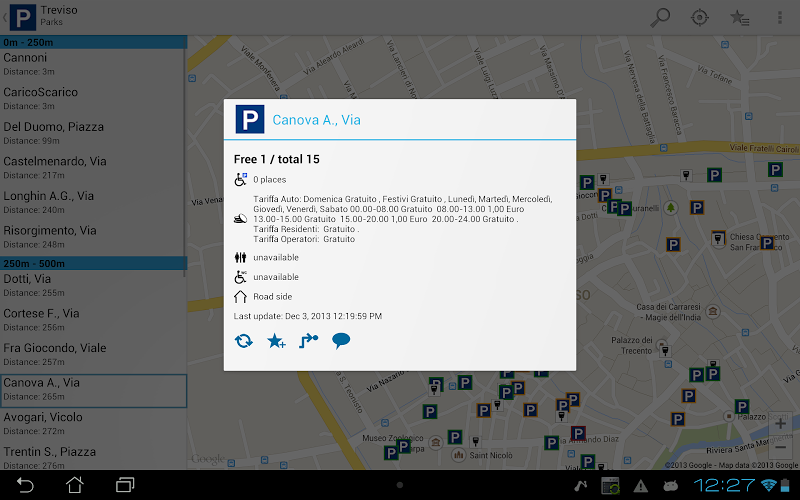
Task: Open search with the magnifying glass
Action: click(660, 17)
